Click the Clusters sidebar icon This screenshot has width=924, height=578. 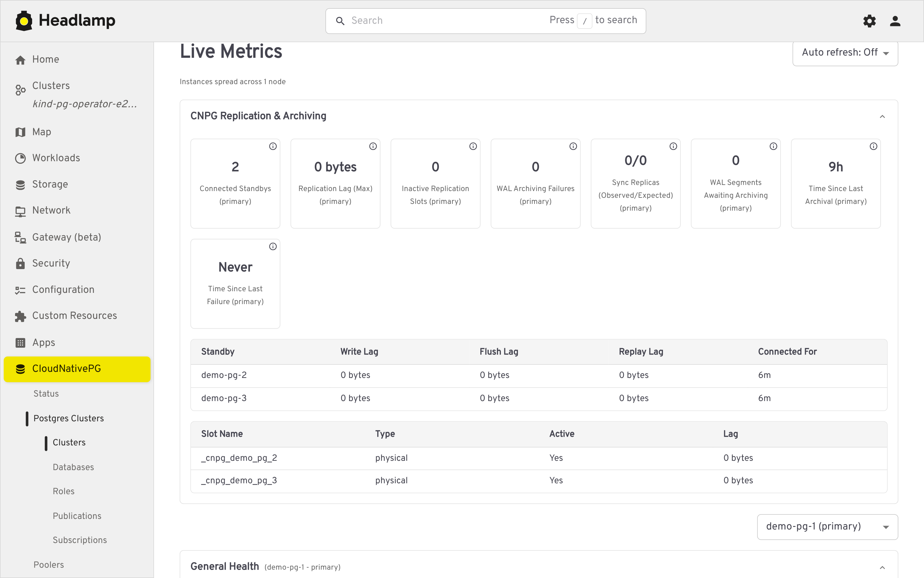coord(20,90)
